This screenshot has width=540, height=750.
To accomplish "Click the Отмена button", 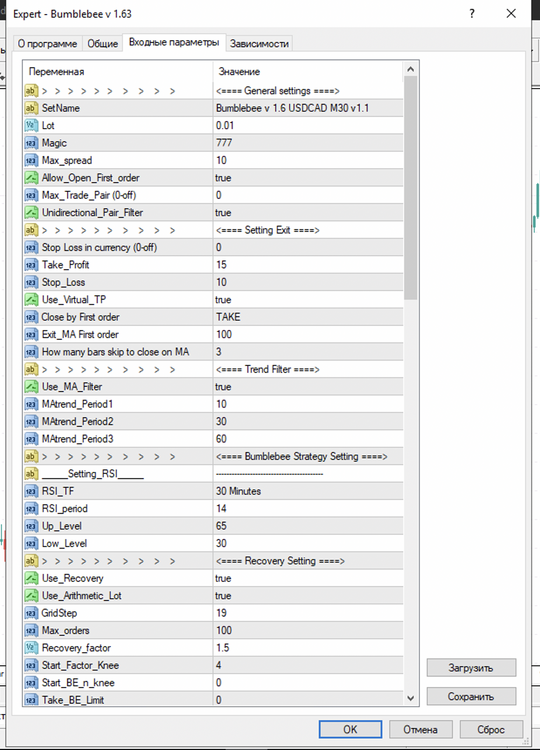I will point(420,729).
